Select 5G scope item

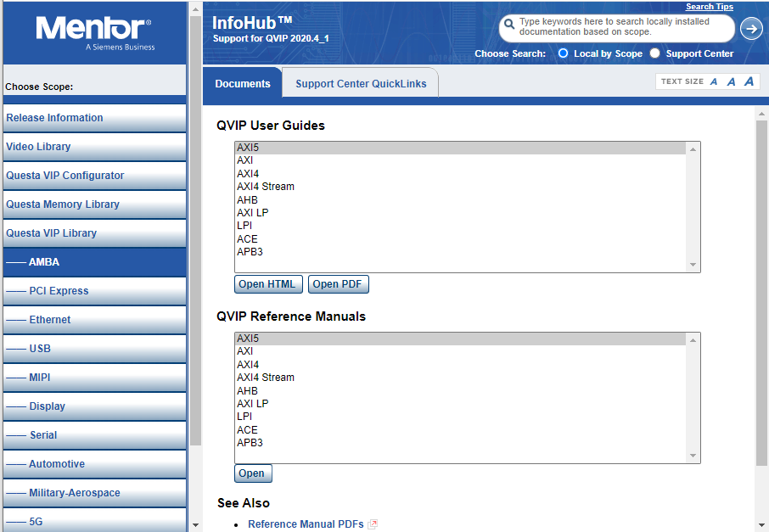tap(94, 521)
